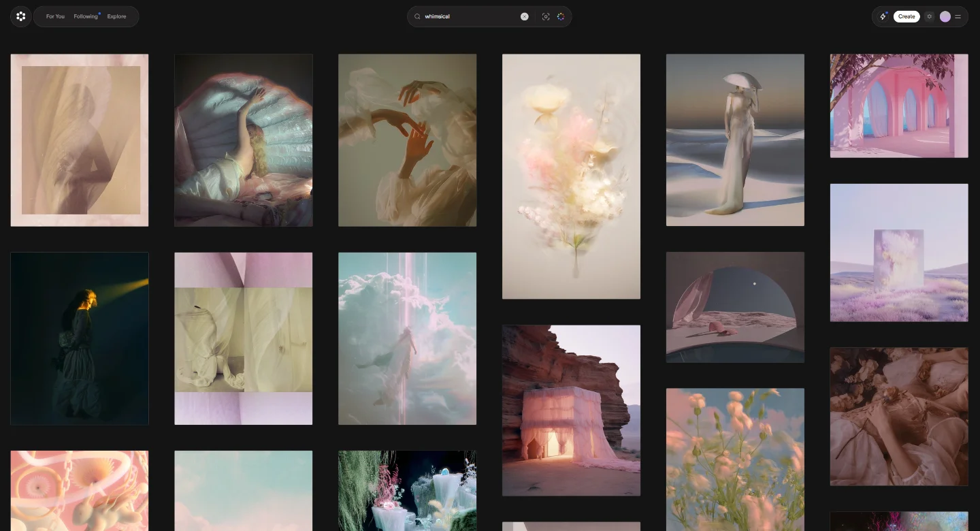Open visual image search icon

(x=546, y=16)
